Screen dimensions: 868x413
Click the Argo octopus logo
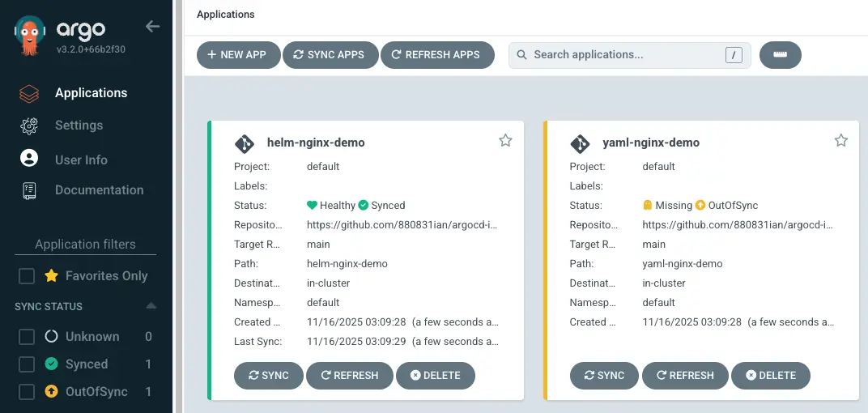click(x=30, y=35)
